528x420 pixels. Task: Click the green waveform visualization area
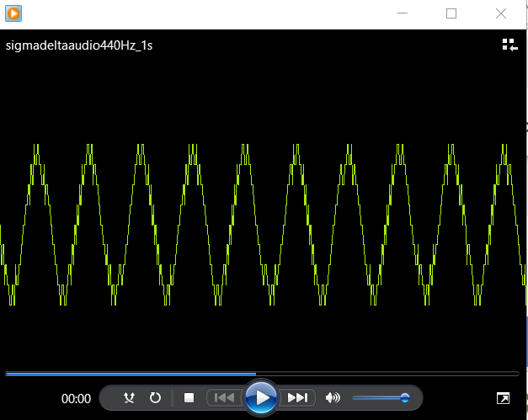[x=264, y=224]
